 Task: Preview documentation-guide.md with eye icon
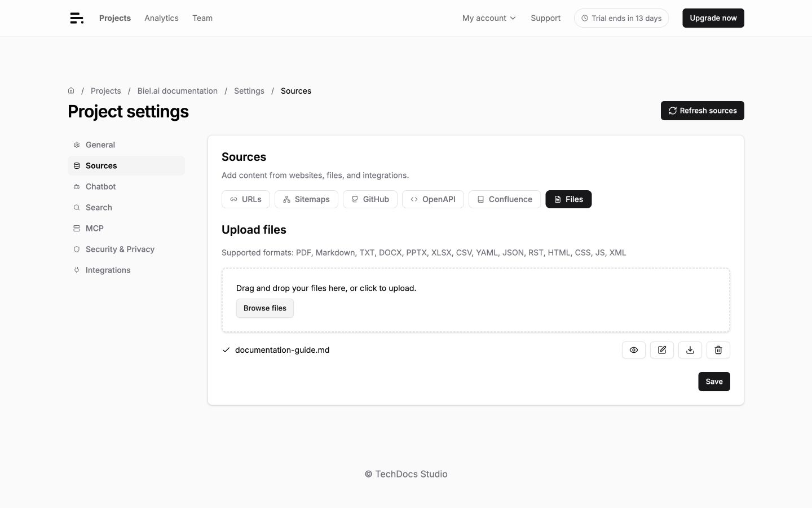tap(634, 350)
